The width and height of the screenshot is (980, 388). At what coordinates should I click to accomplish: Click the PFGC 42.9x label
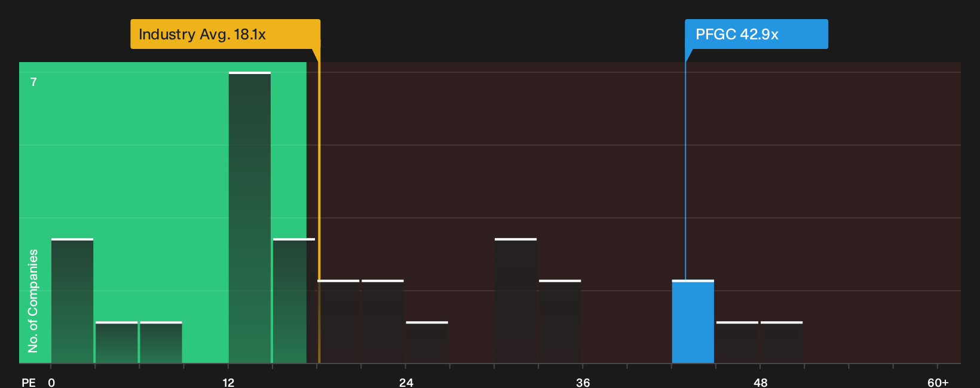coord(756,34)
